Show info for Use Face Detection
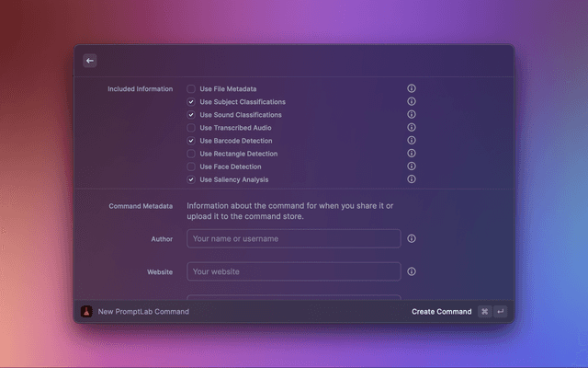The height and width of the screenshot is (368, 588). pos(412,167)
